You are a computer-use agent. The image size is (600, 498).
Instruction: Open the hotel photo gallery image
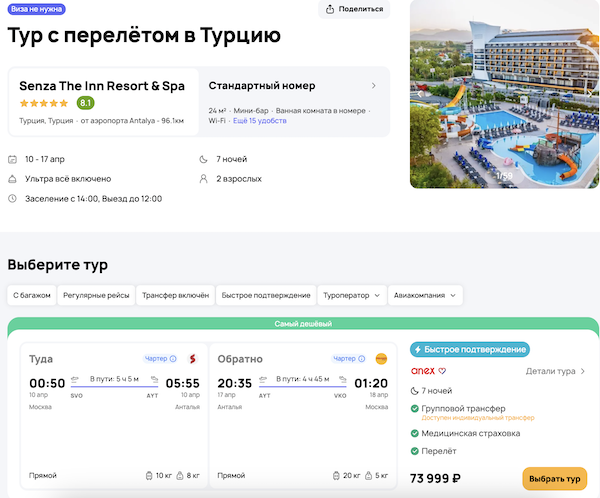click(498, 95)
